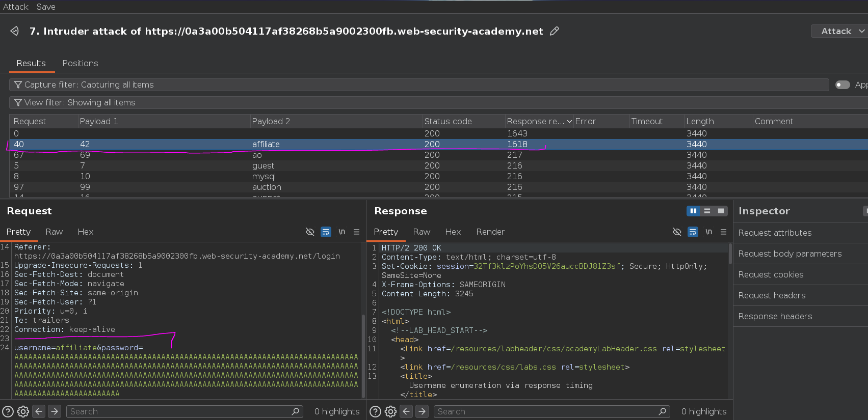Go to previous match in Request search
868x420 pixels.
click(39, 411)
